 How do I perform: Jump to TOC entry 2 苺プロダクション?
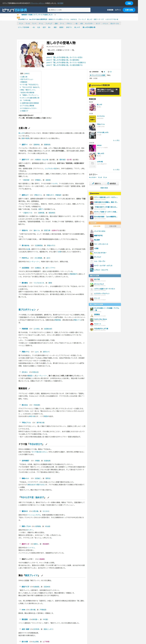[27, 80]
